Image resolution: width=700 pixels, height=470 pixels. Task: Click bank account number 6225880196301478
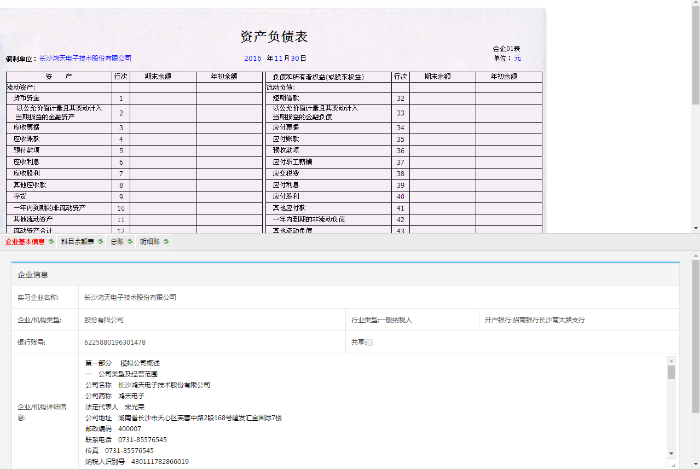[x=115, y=342]
